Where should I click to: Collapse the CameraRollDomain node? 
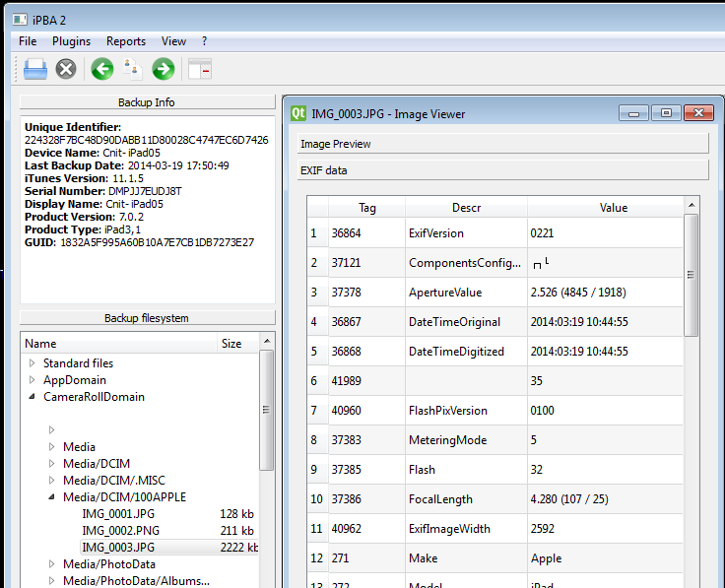coord(33,397)
